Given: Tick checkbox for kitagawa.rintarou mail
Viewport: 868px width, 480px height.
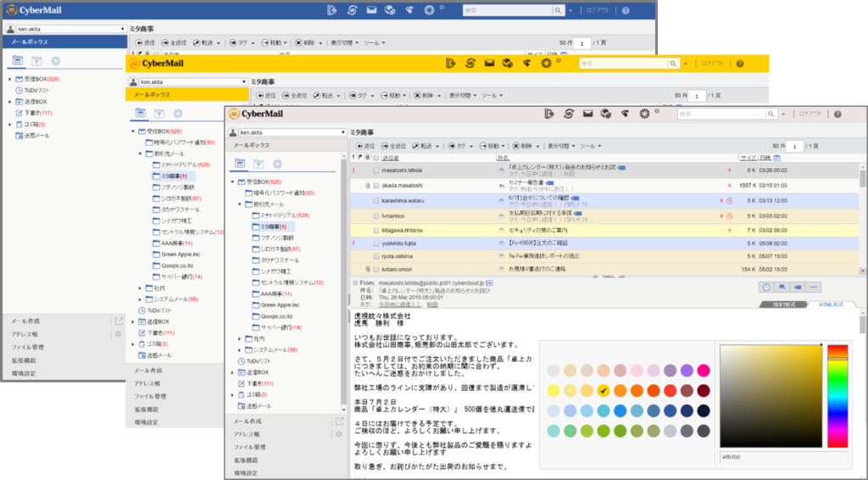Looking at the screenshot, I should 376,231.
